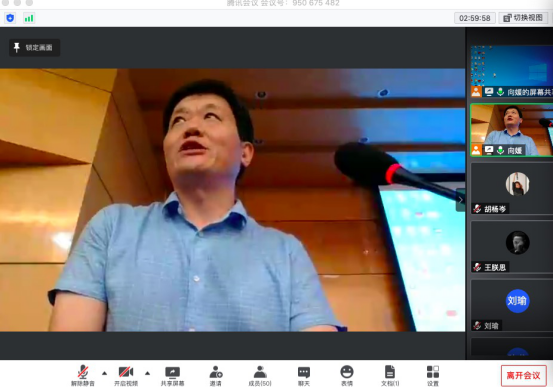The height and width of the screenshot is (388, 553).
Task: Open the share screen icon
Action: pyautogui.click(x=172, y=376)
